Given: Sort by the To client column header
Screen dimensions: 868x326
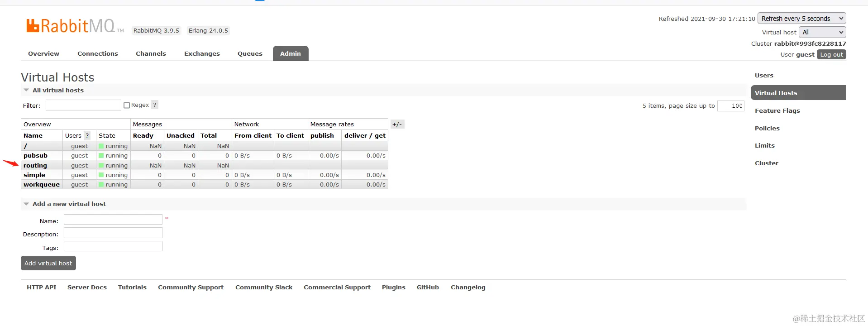Looking at the screenshot, I should tap(290, 135).
